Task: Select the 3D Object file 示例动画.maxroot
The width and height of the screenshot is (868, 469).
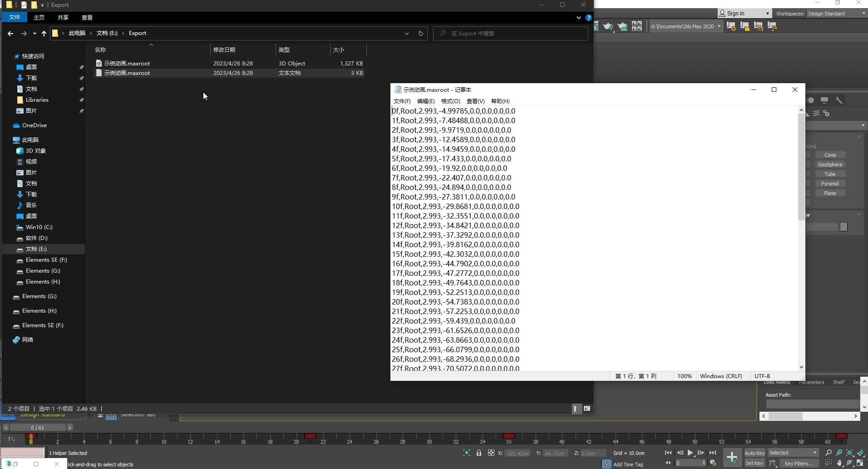Action: [229, 63]
